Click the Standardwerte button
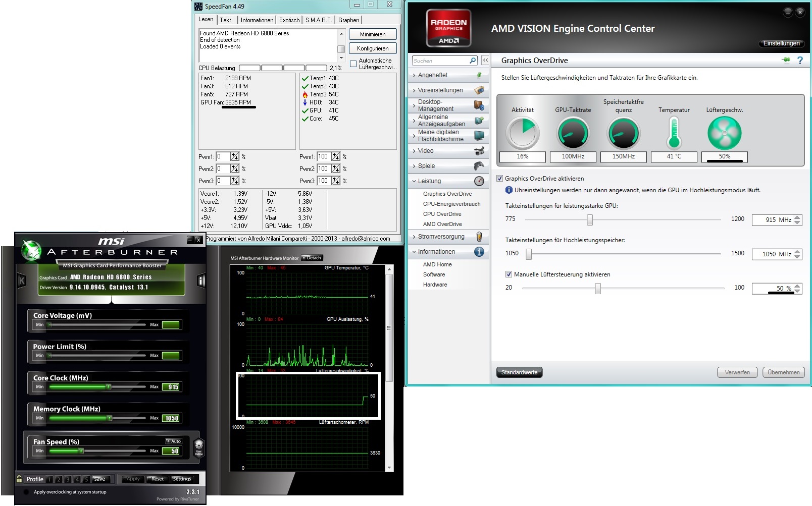Image resolution: width=812 pixels, height=506 pixels. pyautogui.click(x=519, y=372)
